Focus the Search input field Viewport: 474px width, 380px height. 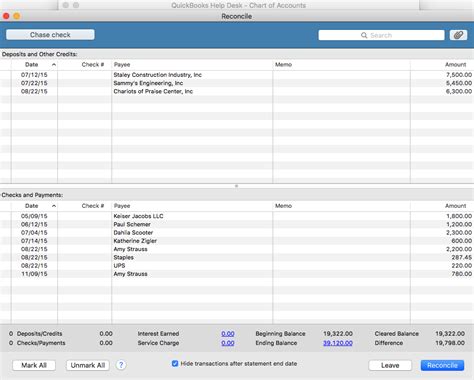[381, 35]
